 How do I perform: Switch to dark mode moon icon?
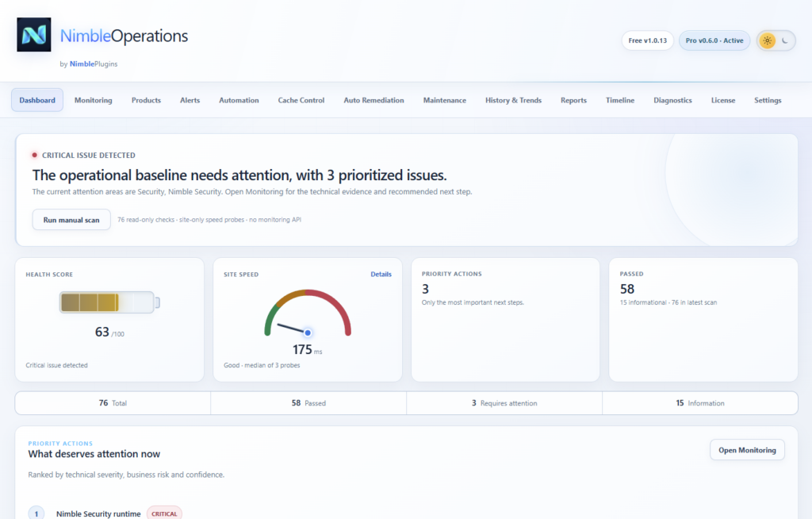(785, 40)
